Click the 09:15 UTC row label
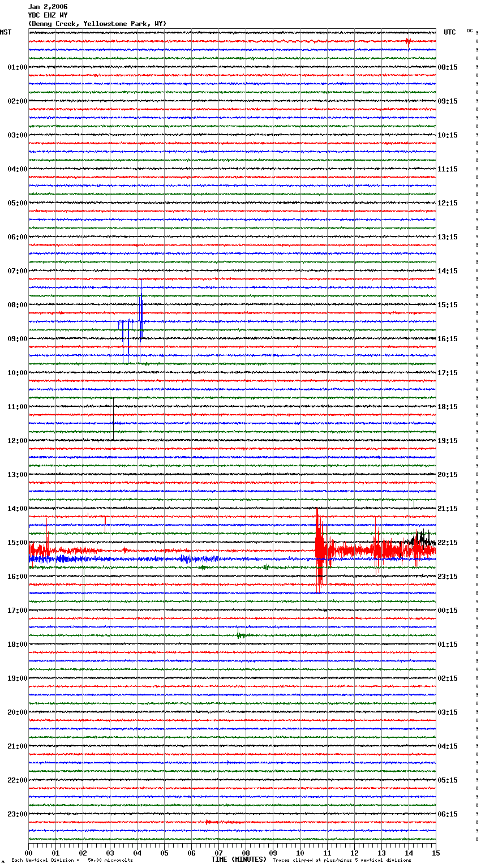The image size is (481, 868). pos(448,101)
